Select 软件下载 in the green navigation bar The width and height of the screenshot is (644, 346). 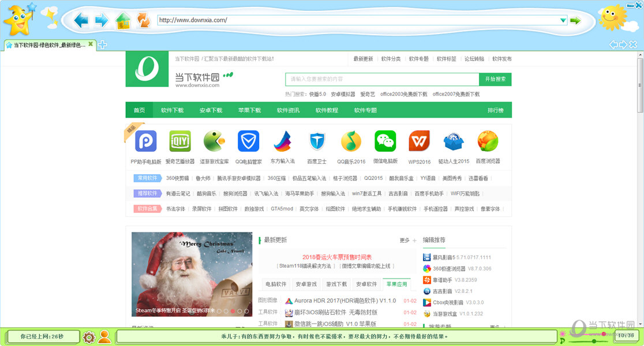click(x=172, y=110)
